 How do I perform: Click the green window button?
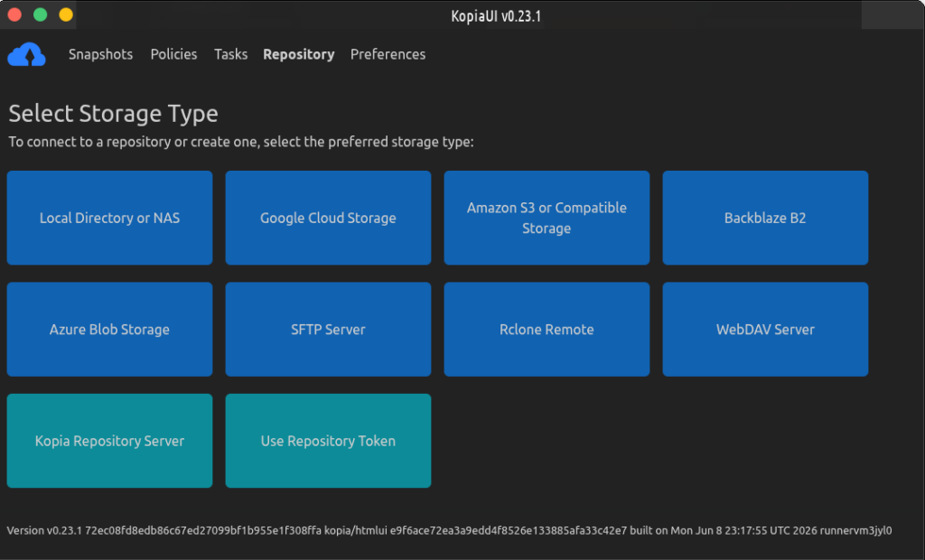[x=40, y=14]
